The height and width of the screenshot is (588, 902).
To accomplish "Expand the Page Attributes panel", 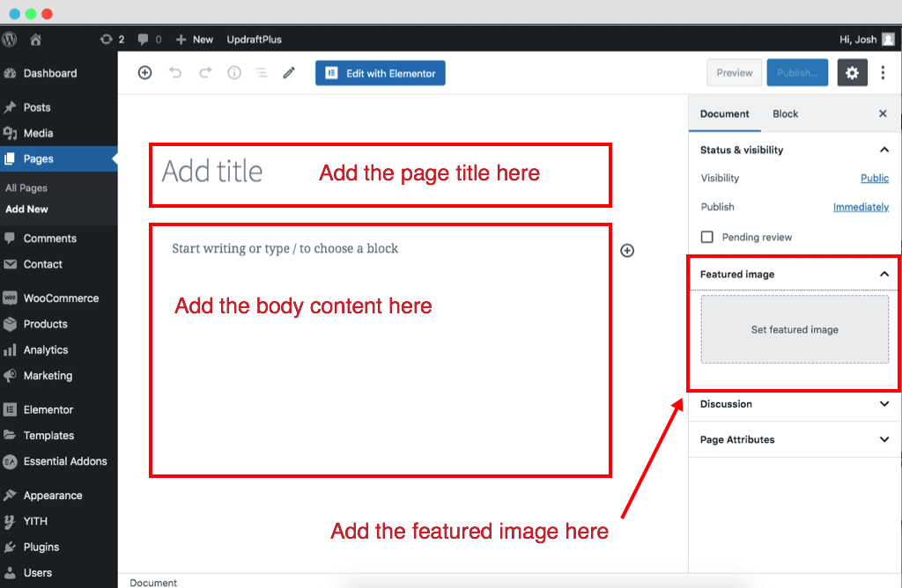I will point(884,439).
